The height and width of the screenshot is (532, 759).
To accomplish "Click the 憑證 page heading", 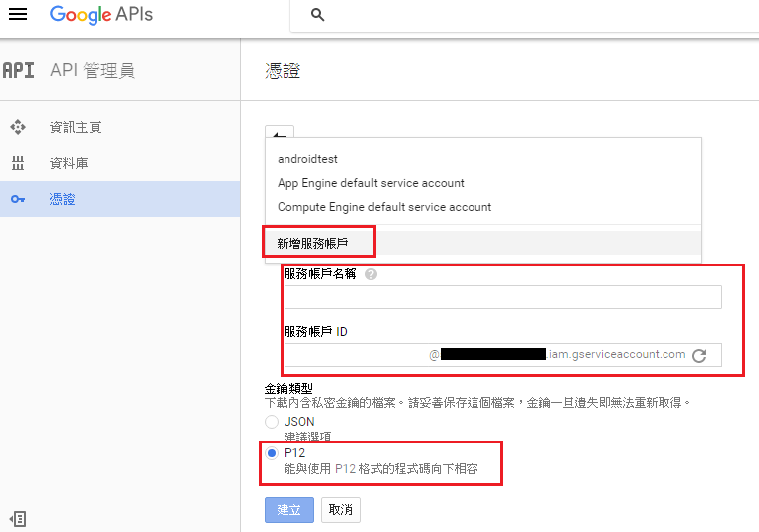I will 283,71.
